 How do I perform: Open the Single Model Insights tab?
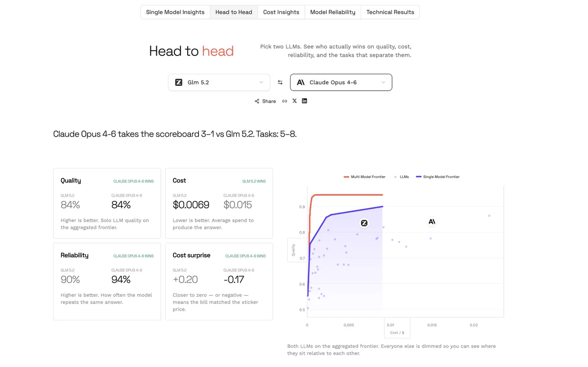click(x=175, y=12)
